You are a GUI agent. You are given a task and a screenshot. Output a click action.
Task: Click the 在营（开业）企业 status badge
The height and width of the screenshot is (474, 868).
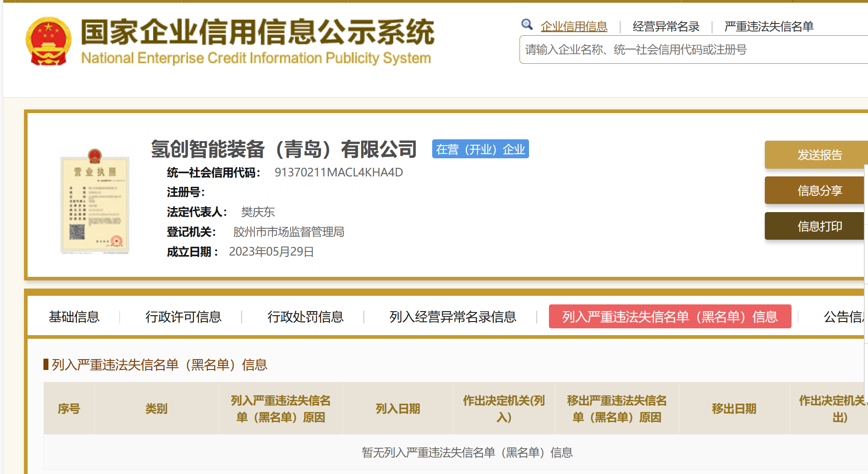[x=480, y=149]
